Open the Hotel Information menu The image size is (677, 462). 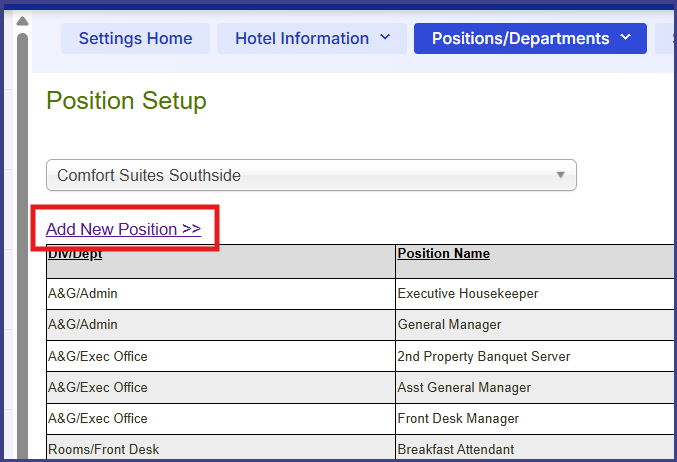coord(302,39)
